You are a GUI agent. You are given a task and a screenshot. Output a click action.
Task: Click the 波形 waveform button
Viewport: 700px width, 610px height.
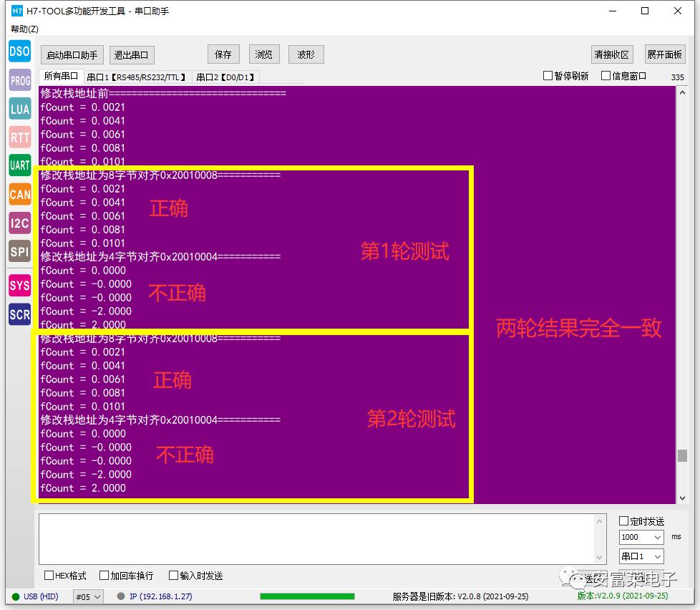tap(306, 54)
